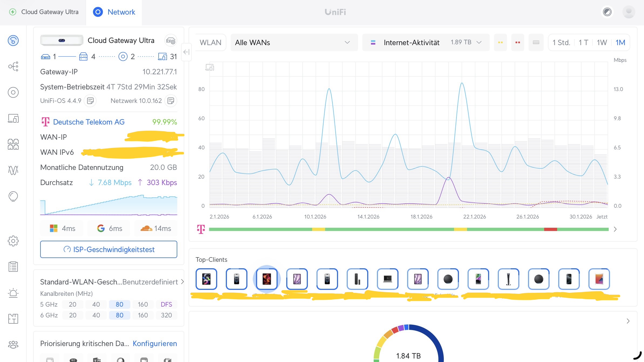Click the Dashboard icon in sidebar
Screen dimensions: 644x362
tap(13, 41)
